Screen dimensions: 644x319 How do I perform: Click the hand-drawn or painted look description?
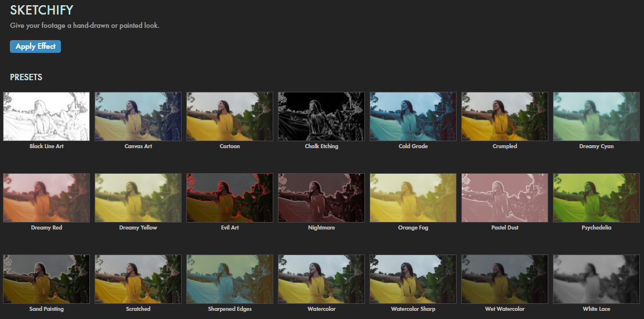point(85,26)
